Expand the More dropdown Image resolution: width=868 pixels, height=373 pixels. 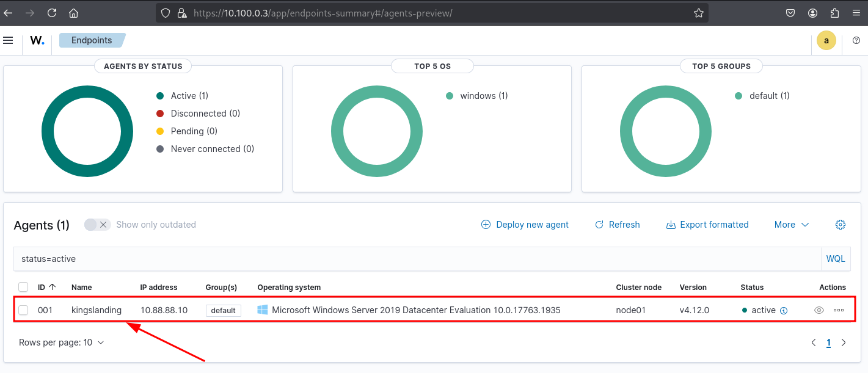pyautogui.click(x=792, y=225)
